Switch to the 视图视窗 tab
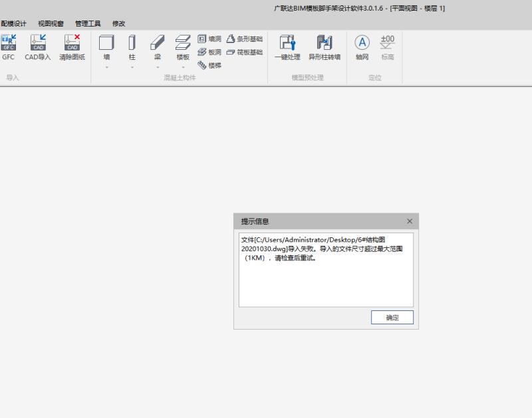Viewport: 532px width, 418px height. 51,23
